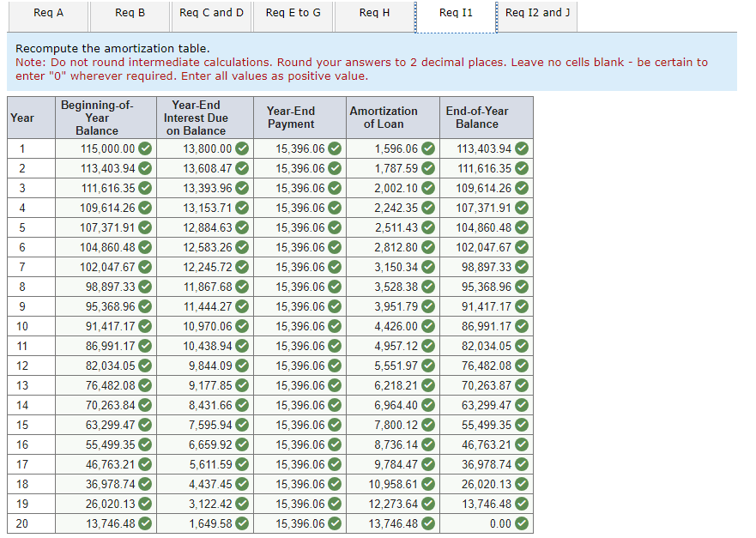Screen dimensions: 756x538
Task: Click the checkmark next to 13,800.00 interest
Action: pyautogui.click(x=241, y=148)
